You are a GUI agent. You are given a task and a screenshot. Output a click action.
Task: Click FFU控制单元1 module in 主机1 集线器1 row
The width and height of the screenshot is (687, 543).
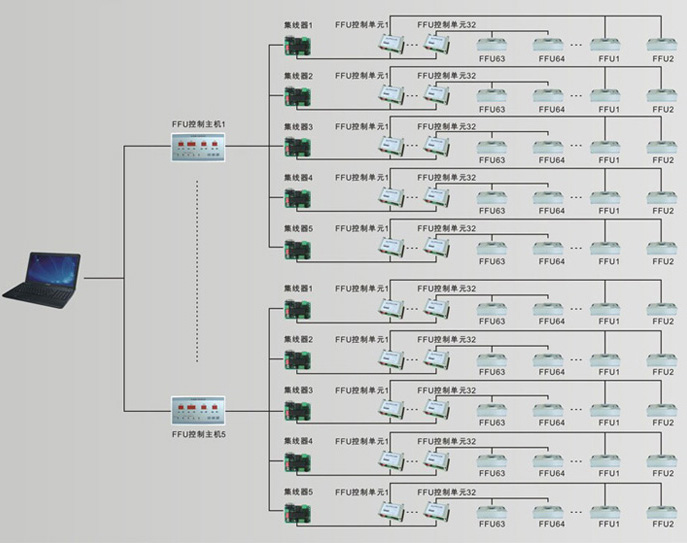click(x=391, y=44)
